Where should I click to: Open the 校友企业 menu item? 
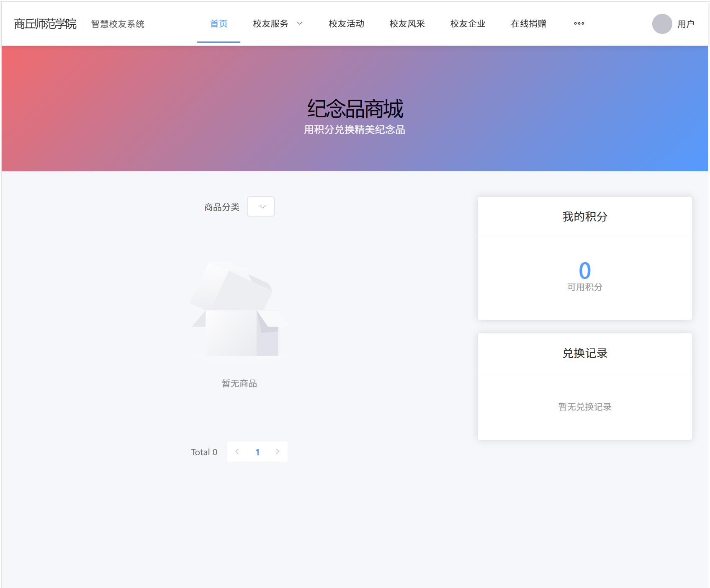coord(468,23)
